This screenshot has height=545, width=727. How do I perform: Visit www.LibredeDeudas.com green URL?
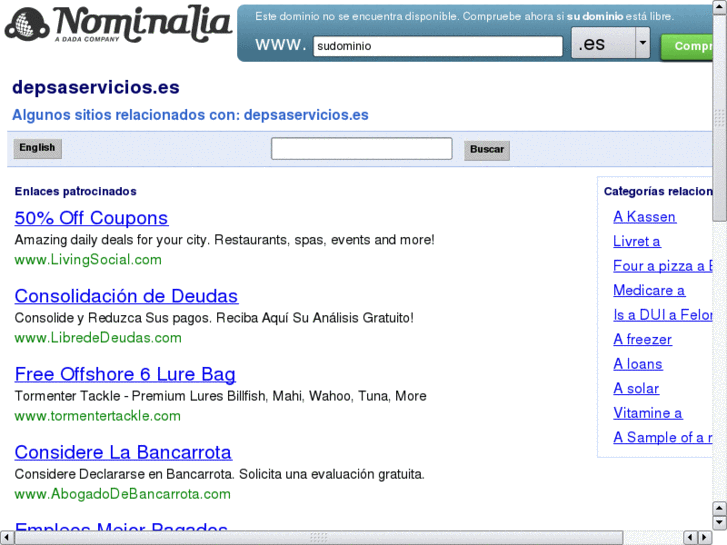[x=98, y=338]
